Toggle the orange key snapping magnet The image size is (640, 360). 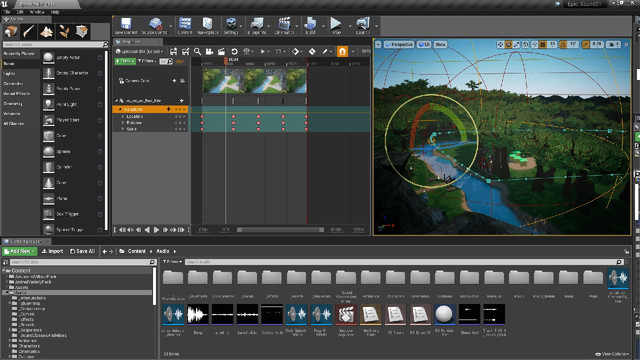tap(342, 51)
